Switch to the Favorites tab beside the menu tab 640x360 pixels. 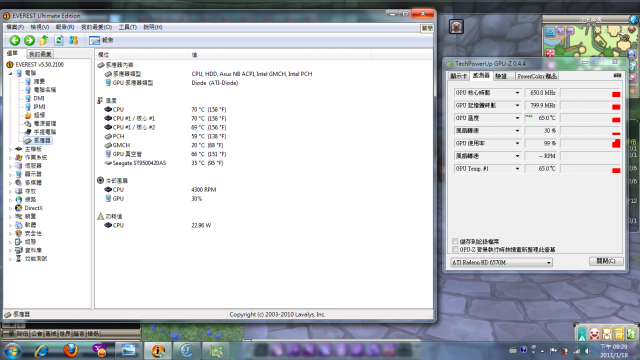tap(40, 54)
